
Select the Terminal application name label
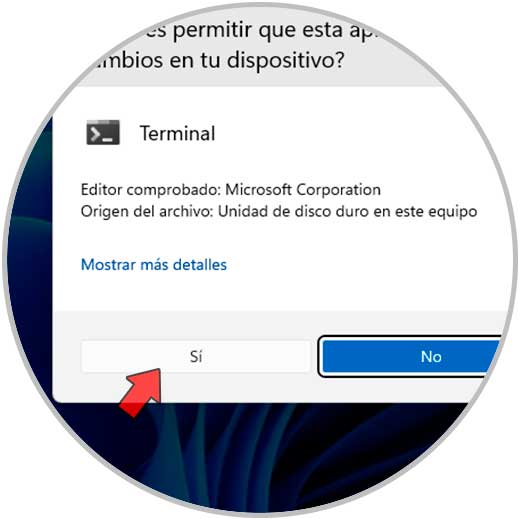(177, 133)
